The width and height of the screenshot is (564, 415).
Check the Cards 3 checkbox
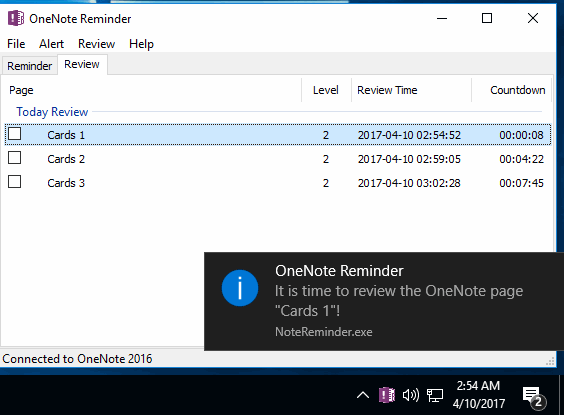pyautogui.click(x=15, y=182)
